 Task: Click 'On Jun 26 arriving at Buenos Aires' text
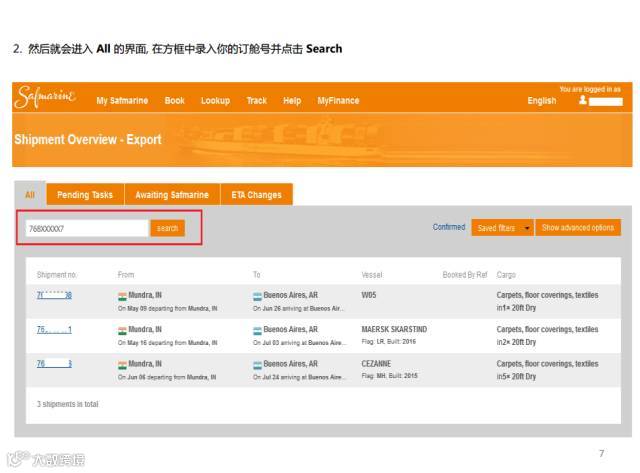298,308
